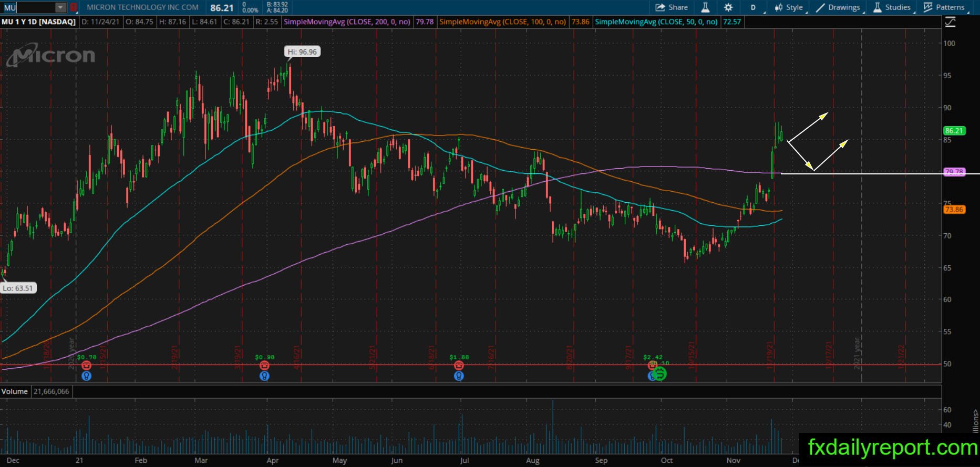Click the 79.78 value after the 200 SMA label
The height and width of the screenshot is (467, 980).
[425, 22]
